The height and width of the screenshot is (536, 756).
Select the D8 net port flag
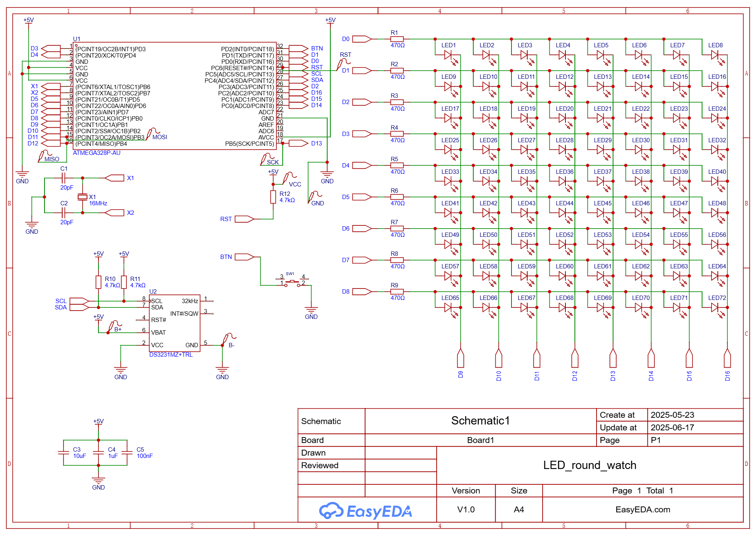pyautogui.click(x=362, y=292)
